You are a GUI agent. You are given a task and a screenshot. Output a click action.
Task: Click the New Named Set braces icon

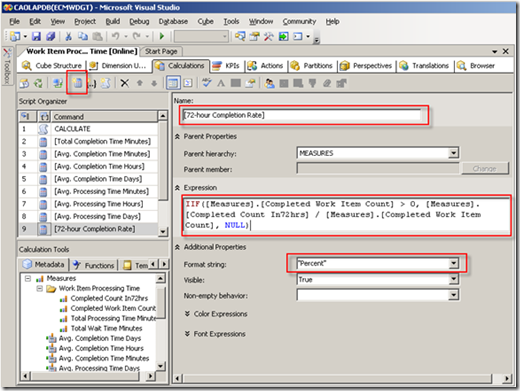92,83
